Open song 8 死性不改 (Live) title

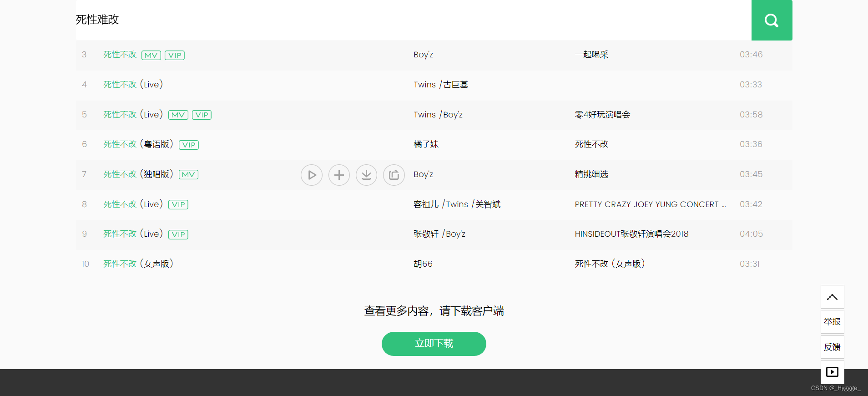point(133,204)
